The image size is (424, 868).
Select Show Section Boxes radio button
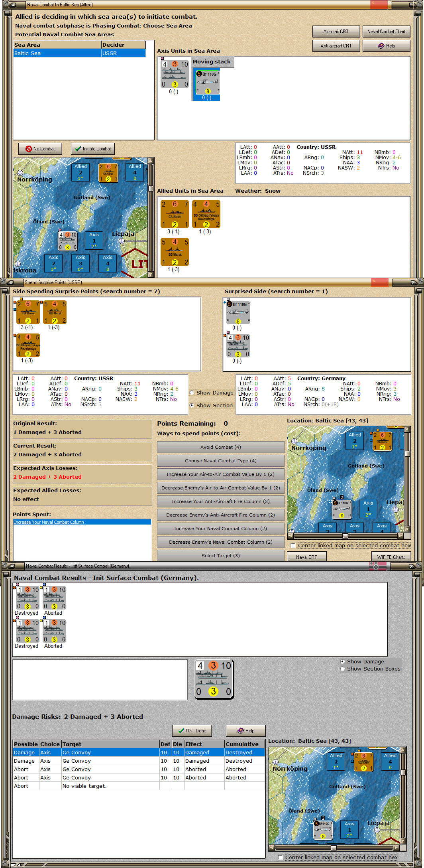point(342,669)
